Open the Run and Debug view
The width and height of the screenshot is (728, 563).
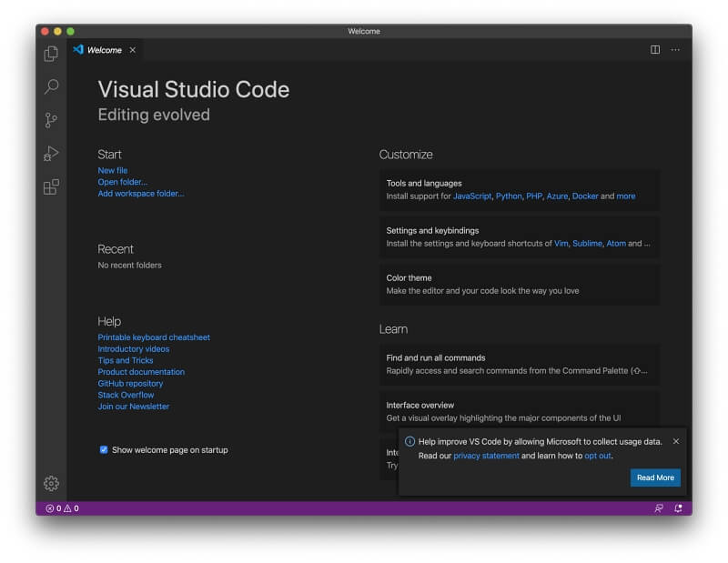pos(51,154)
